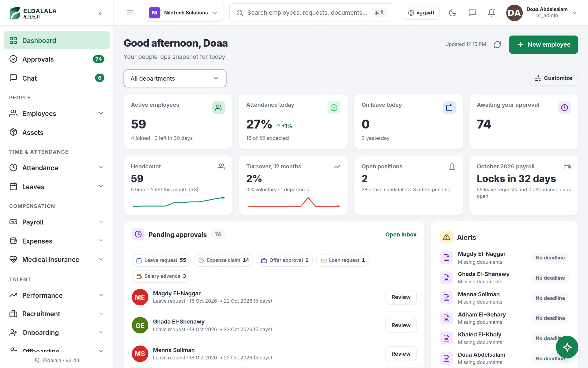The height and width of the screenshot is (368, 588).
Task: Filter by Salary advance chip
Action: pos(161,276)
